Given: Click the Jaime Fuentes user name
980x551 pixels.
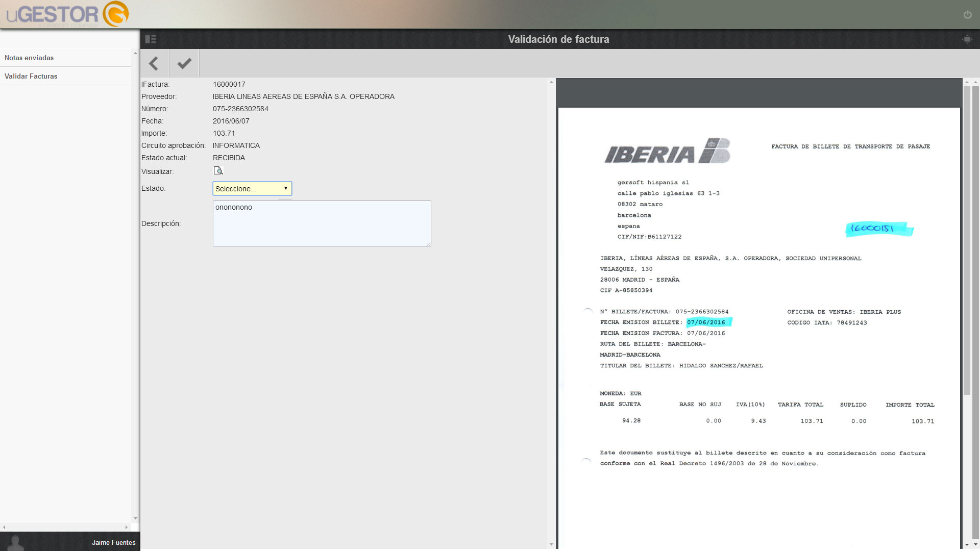Looking at the screenshot, I should tap(114, 542).
